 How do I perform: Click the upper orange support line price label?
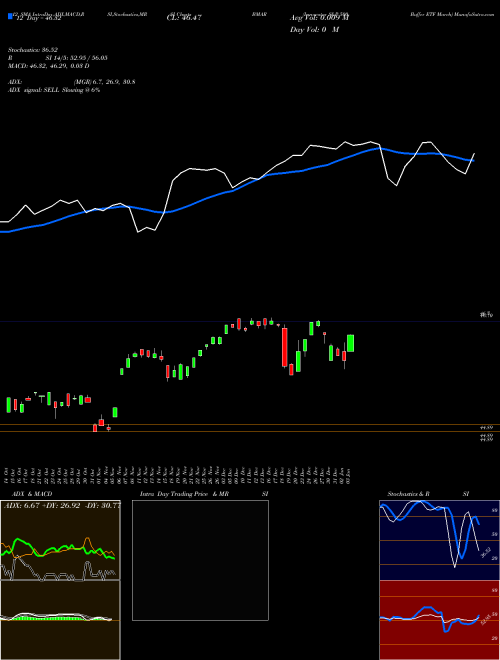tap(487, 428)
